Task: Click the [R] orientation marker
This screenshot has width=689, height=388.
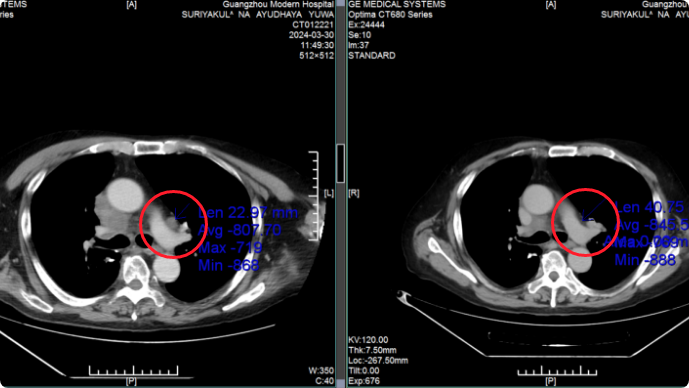Action: pyautogui.click(x=354, y=193)
